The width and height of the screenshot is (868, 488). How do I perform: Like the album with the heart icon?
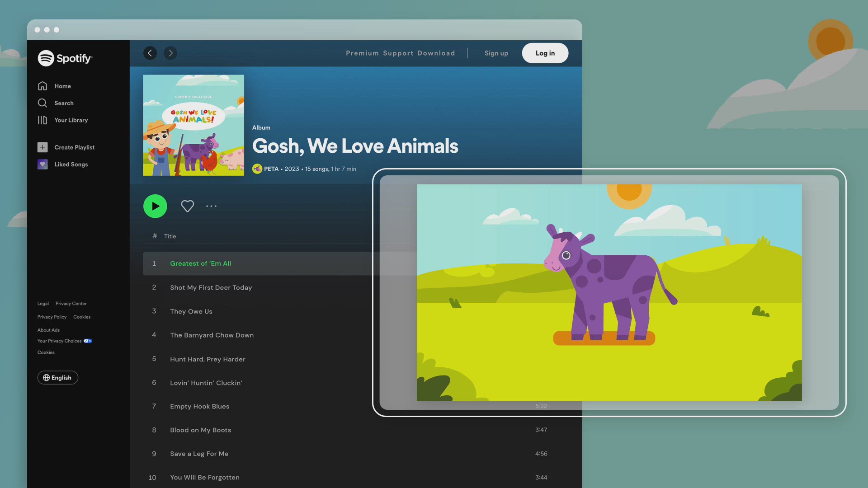pyautogui.click(x=187, y=206)
